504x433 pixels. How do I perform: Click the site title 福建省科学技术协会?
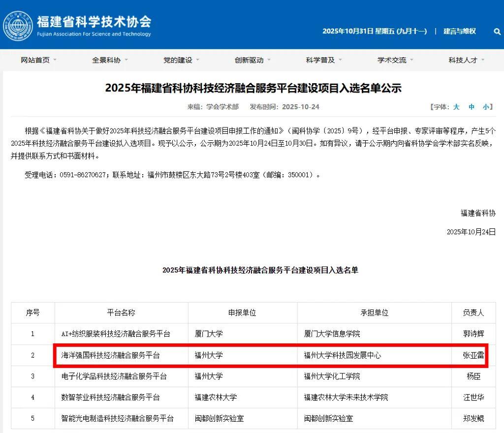tap(94, 22)
